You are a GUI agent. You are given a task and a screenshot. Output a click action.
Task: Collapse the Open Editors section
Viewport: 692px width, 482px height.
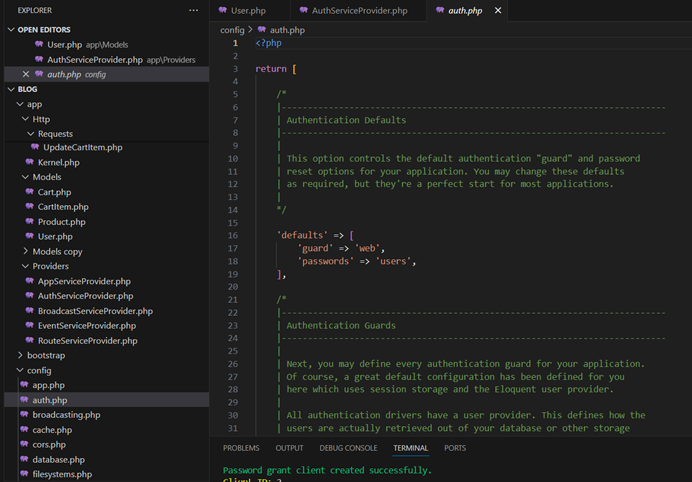(x=11, y=30)
